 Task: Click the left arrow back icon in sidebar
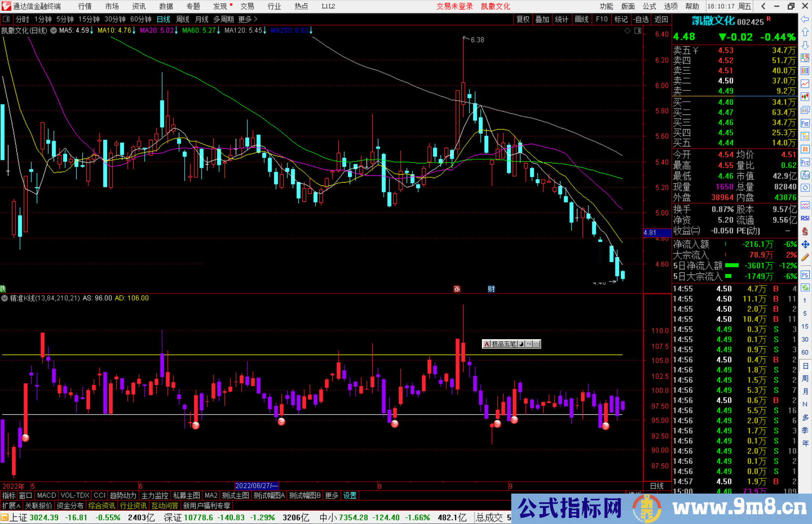point(805,19)
